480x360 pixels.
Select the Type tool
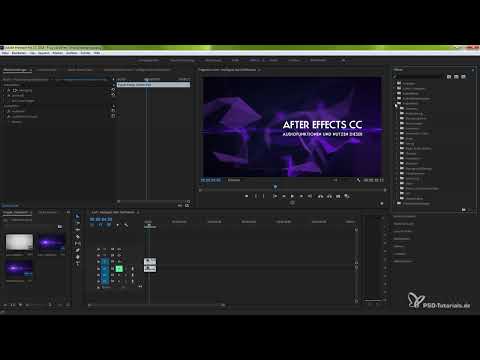[x=77, y=264]
